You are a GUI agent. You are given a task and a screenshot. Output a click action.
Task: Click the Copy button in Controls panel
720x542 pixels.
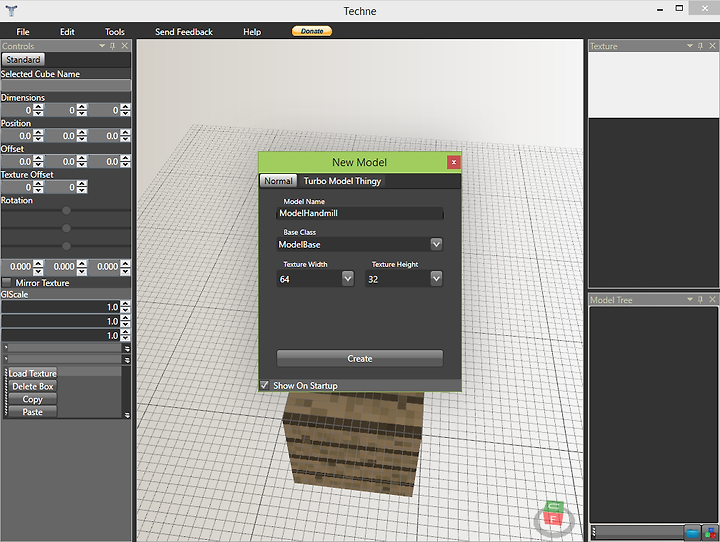(33, 399)
